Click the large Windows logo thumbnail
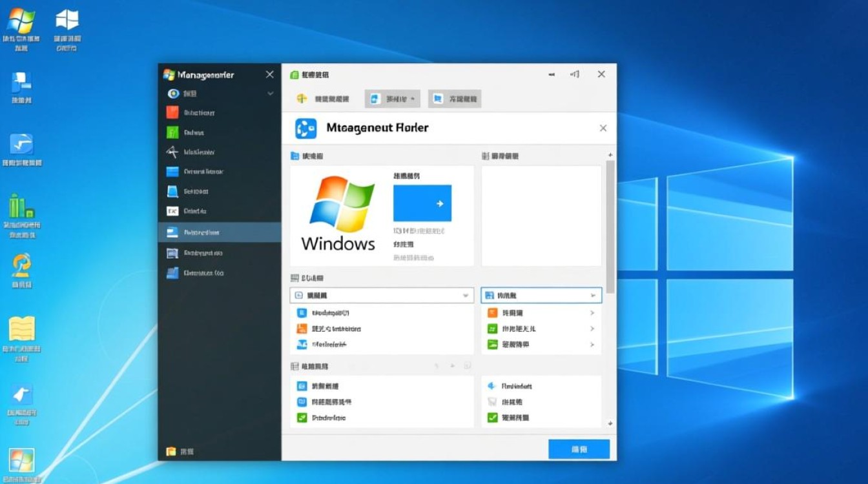 339,215
